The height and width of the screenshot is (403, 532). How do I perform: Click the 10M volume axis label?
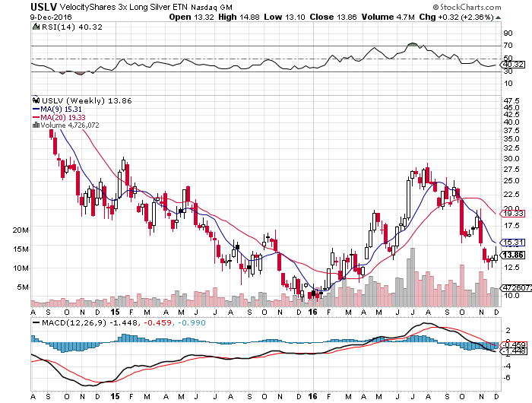[21, 268]
